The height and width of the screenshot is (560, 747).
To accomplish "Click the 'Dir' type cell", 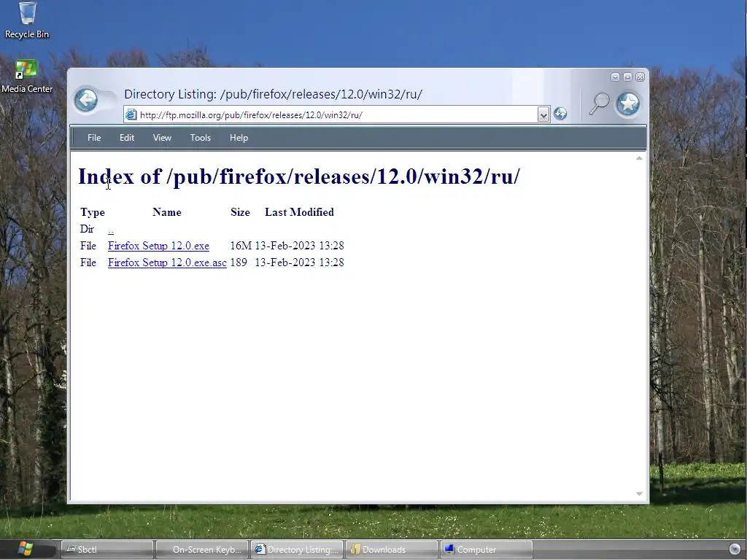I will [87, 229].
